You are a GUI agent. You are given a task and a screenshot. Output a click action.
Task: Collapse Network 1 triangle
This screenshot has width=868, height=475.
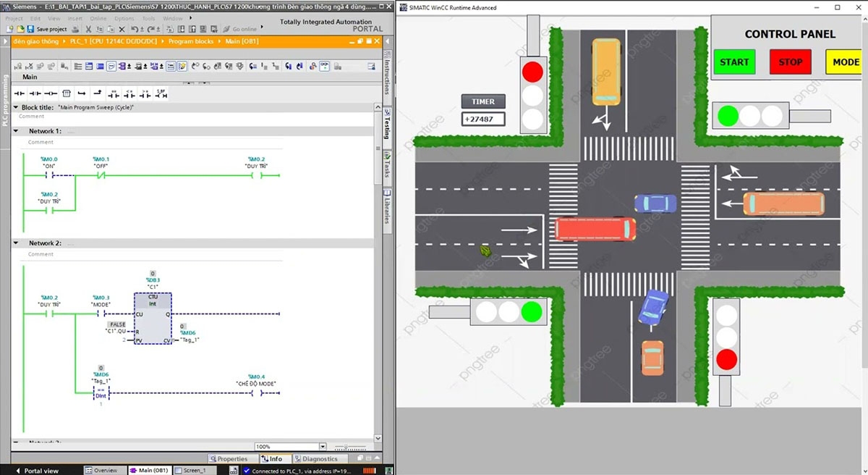16,131
